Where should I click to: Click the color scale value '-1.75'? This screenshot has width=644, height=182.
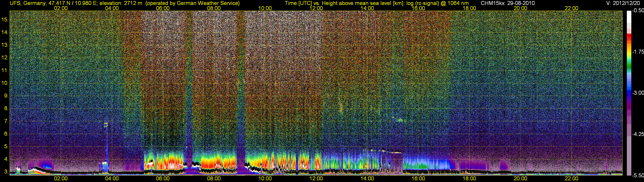638,52
